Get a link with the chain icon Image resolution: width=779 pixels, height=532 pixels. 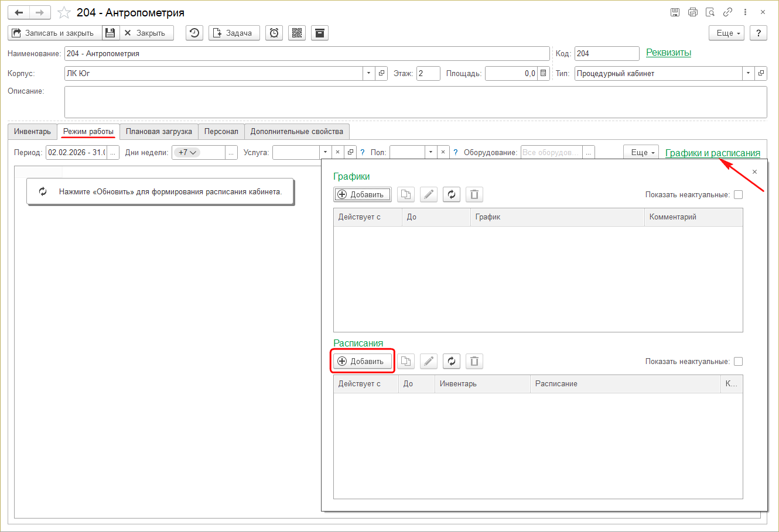727,12
